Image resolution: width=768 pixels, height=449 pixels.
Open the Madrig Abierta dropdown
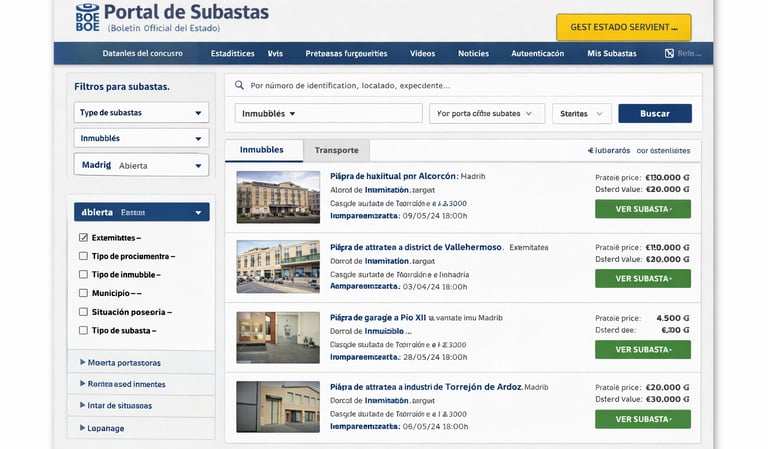141,165
